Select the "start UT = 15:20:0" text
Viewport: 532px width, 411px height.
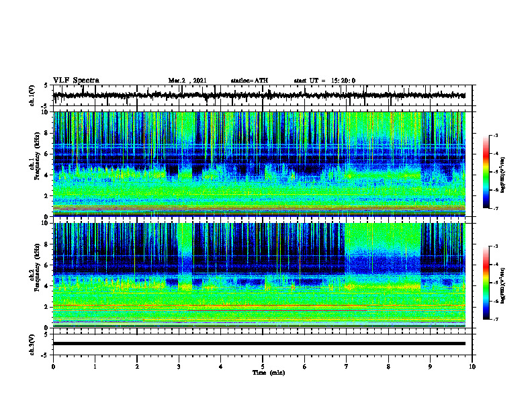click(324, 81)
